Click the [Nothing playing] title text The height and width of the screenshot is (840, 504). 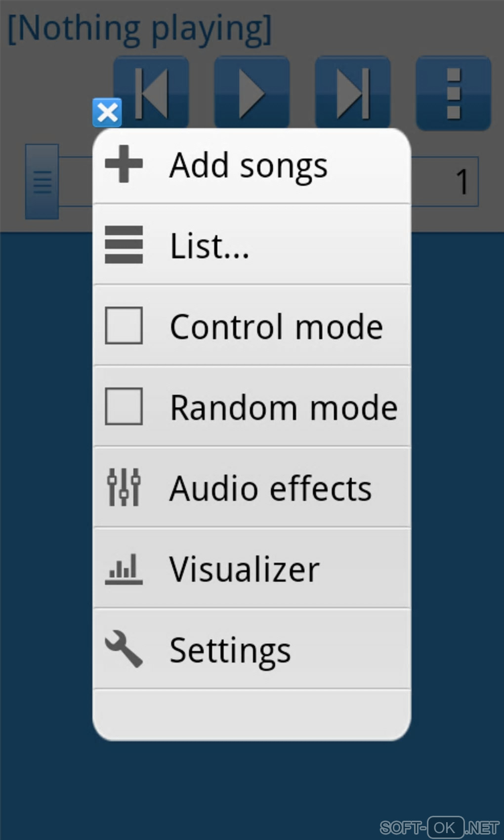tap(140, 29)
